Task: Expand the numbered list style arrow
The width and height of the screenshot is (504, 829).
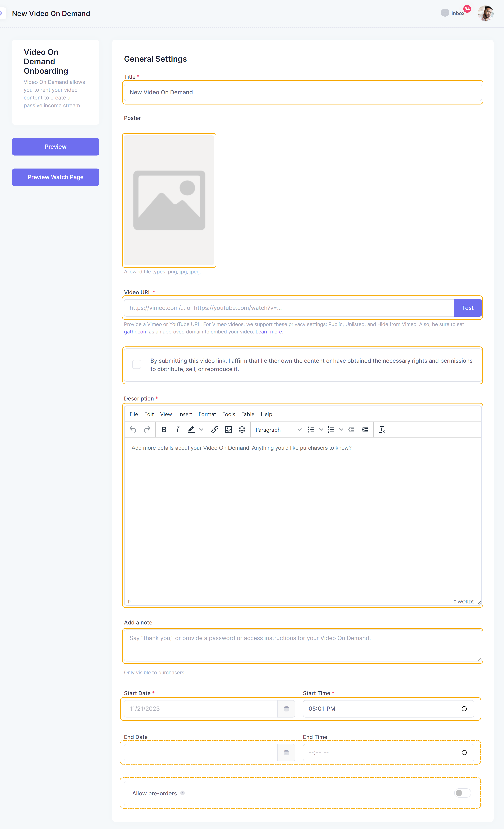Action: coord(341,430)
